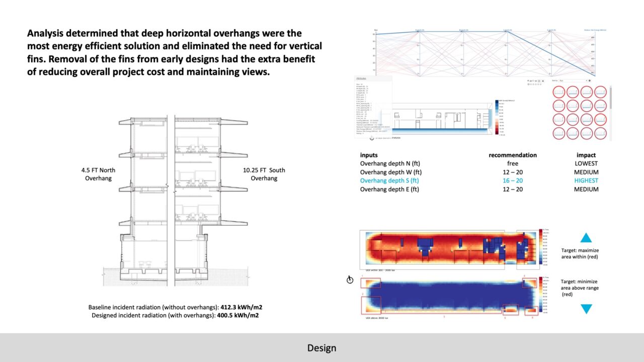Click the '4.5 FT North Overhang' label
The height and width of the screenshot is (362, 644).
pos(97,174)
